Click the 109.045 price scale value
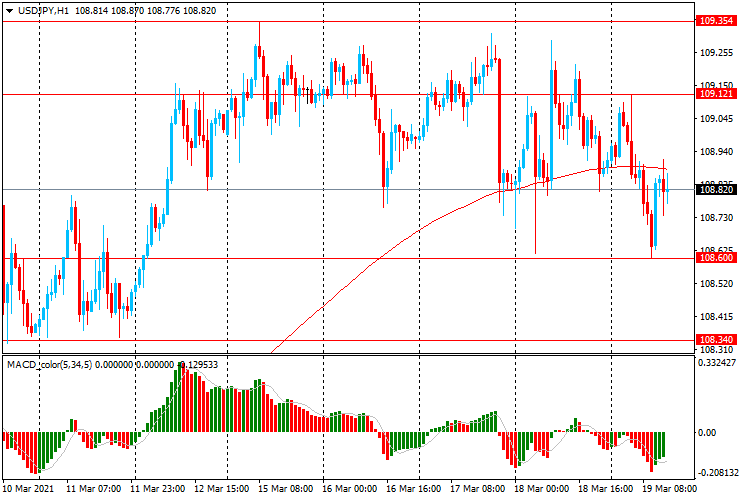 (x=716, y=119)
